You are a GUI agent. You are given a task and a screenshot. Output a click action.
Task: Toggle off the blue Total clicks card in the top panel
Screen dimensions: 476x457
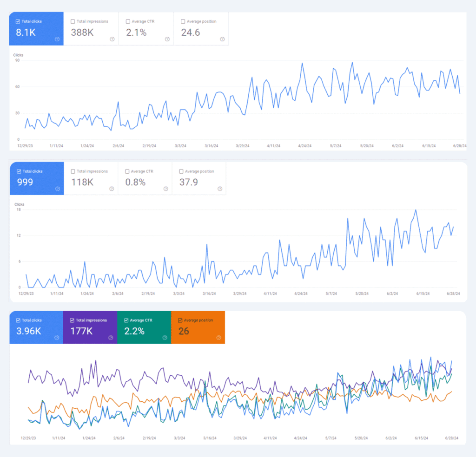(x=17, y=21)
